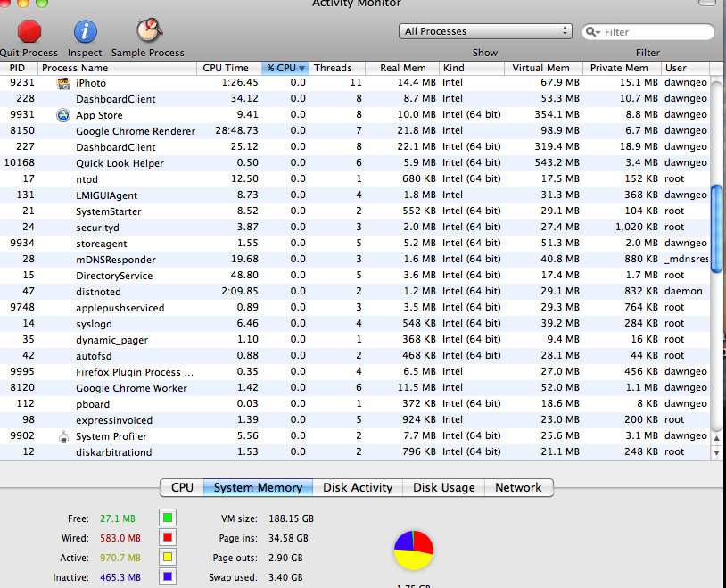
Task: Select the distnoted process
Action: coord(355,292)
